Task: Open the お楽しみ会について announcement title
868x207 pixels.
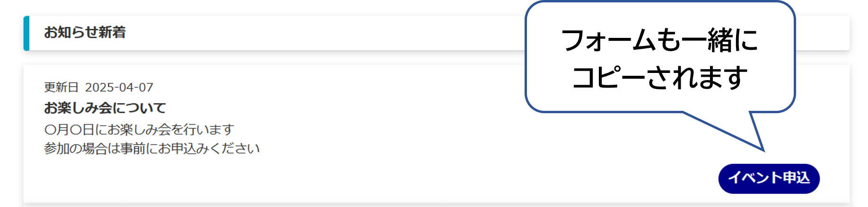Action: click(105, 108)
